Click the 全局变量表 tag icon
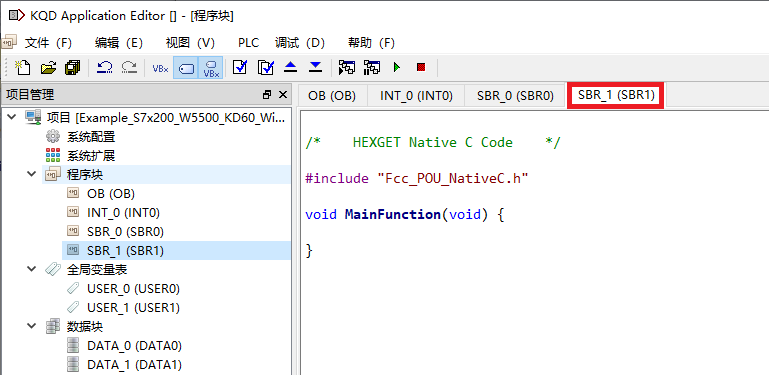Screen dimensions: 769x375 (52, 269)
